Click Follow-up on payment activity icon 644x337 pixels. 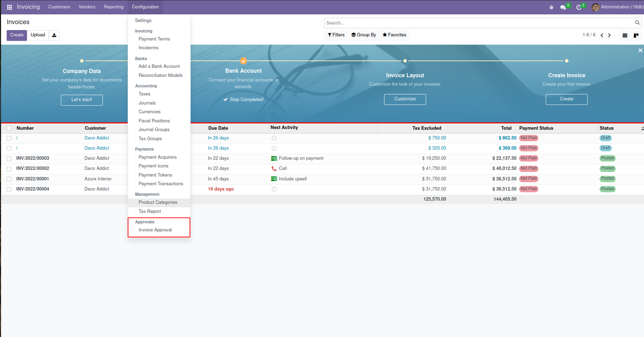coord(274,158)
